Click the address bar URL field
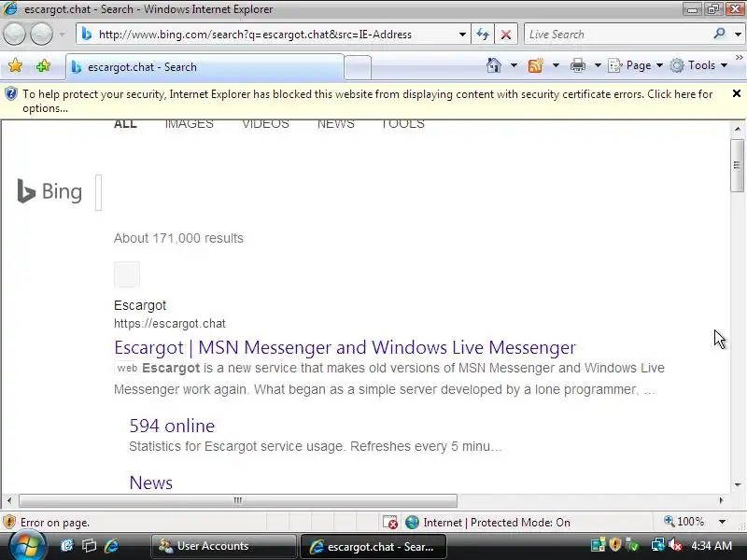 272,35
